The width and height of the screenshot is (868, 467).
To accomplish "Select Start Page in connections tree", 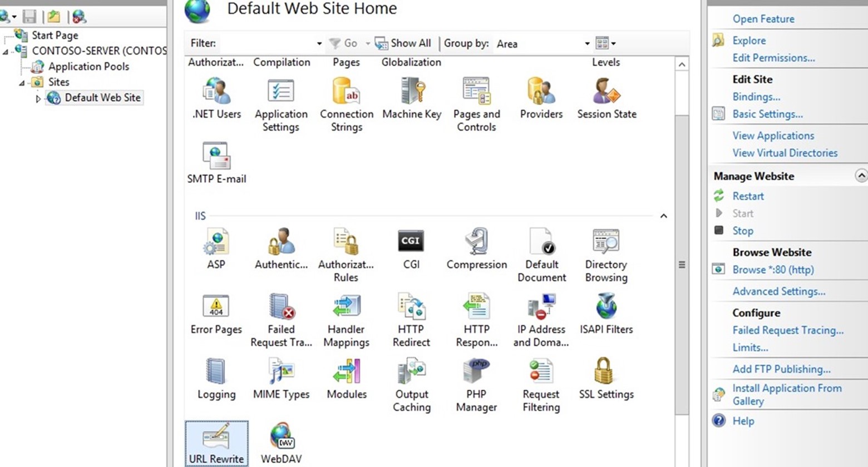I will pyautogui.click(x=55, y=35).
